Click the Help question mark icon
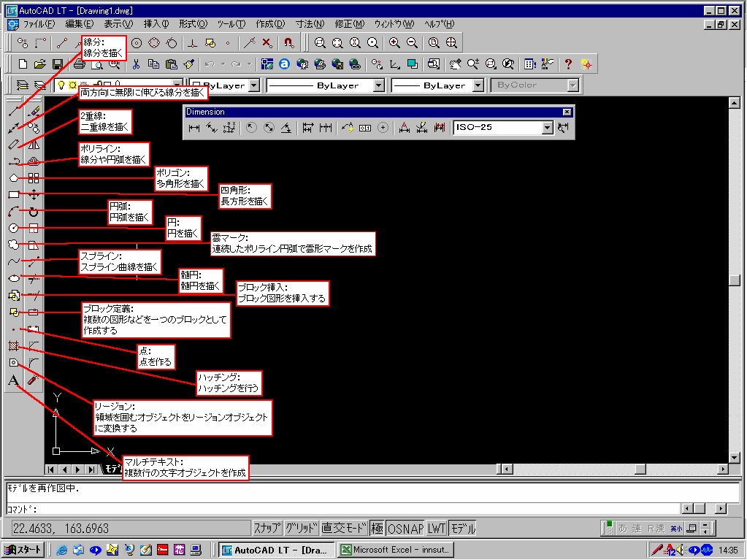The image size is (747, 560). (568, 64)
